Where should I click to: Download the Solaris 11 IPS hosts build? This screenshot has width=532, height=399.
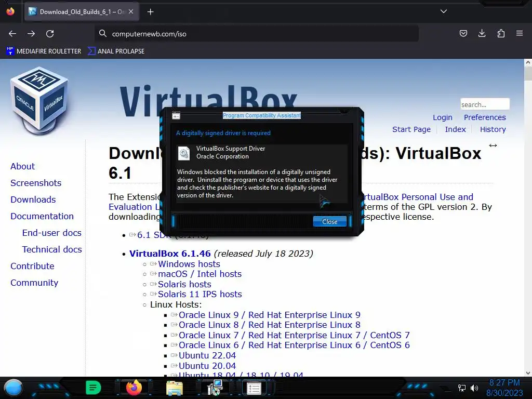200,294
